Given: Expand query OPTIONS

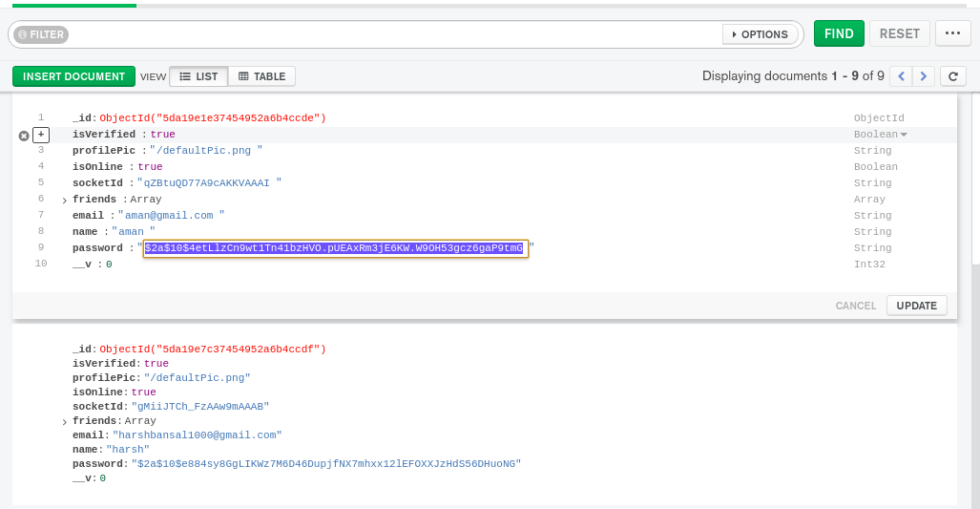Looking at the screenshot, I should tap(760, 34).
